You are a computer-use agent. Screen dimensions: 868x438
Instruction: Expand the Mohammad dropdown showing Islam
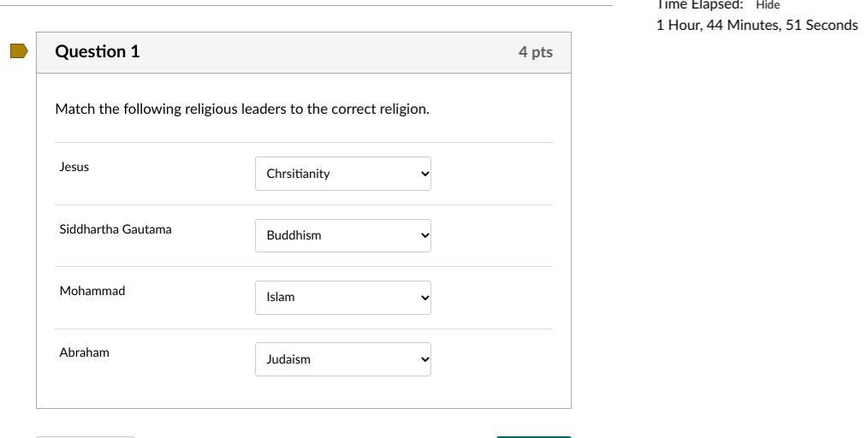342,298
